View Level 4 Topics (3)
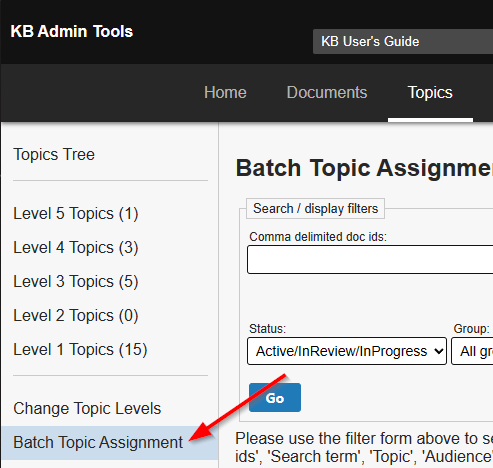The image size is (493, 468). tap(76, 247)
